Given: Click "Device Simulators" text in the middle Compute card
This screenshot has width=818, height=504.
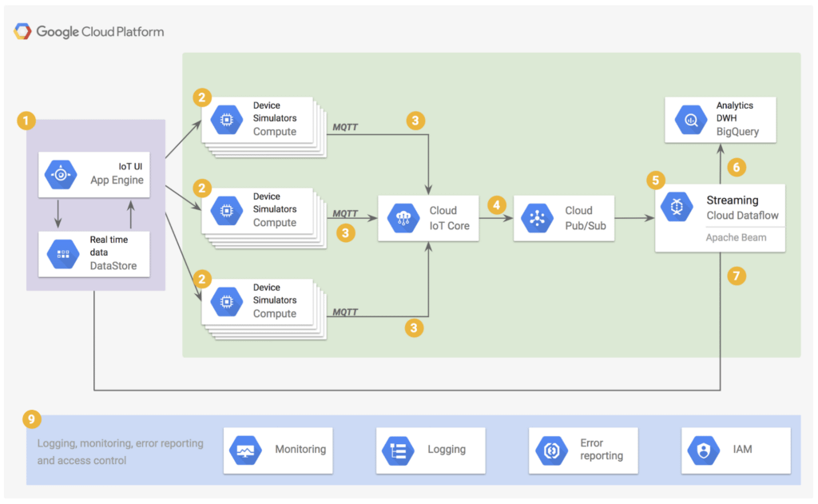Looking at the screenshot, I should [275, 202].
